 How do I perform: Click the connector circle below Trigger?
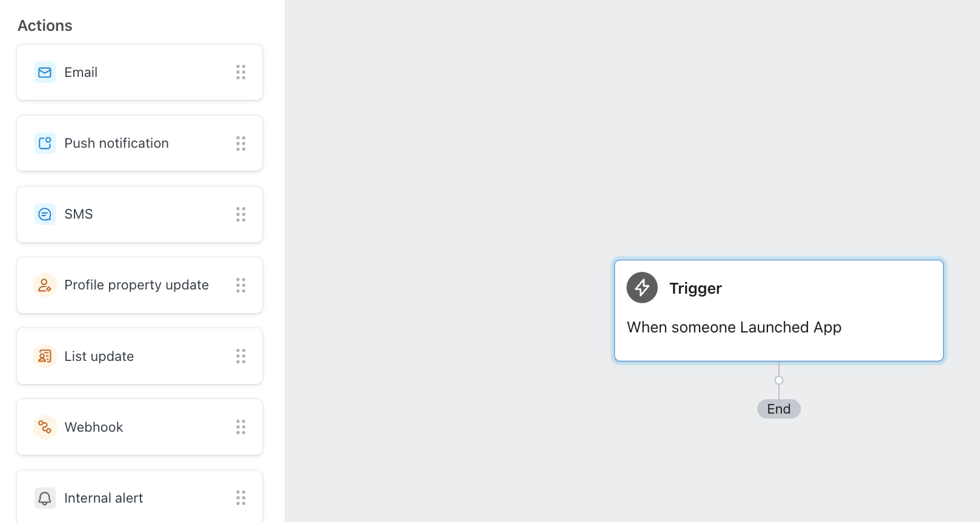pyautogui.click(x=779, y=380)
